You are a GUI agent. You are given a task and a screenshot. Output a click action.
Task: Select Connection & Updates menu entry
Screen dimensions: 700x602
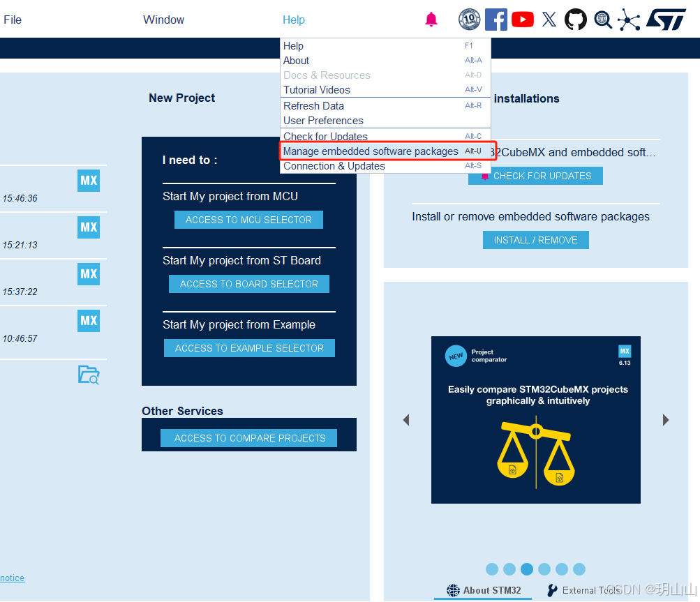tap(385, 166)
